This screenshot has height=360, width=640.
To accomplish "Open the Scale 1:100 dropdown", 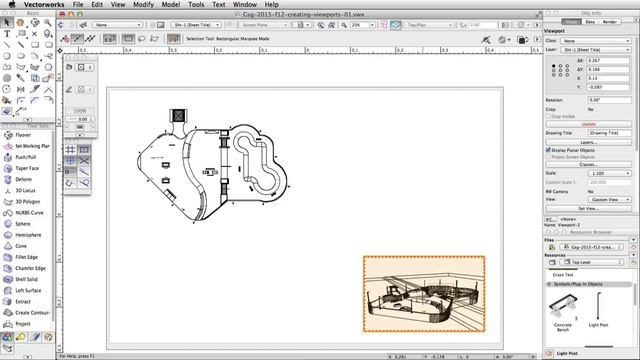I will (609, 173).
